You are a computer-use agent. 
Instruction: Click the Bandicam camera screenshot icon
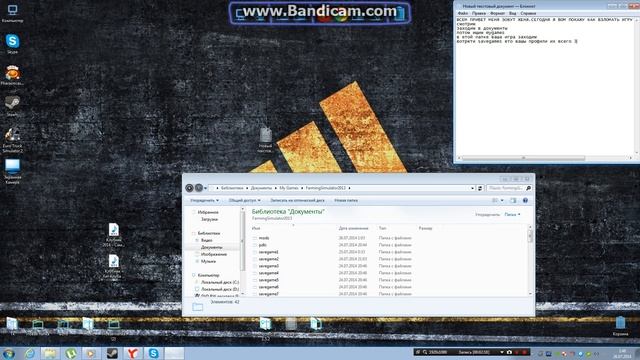509,352
